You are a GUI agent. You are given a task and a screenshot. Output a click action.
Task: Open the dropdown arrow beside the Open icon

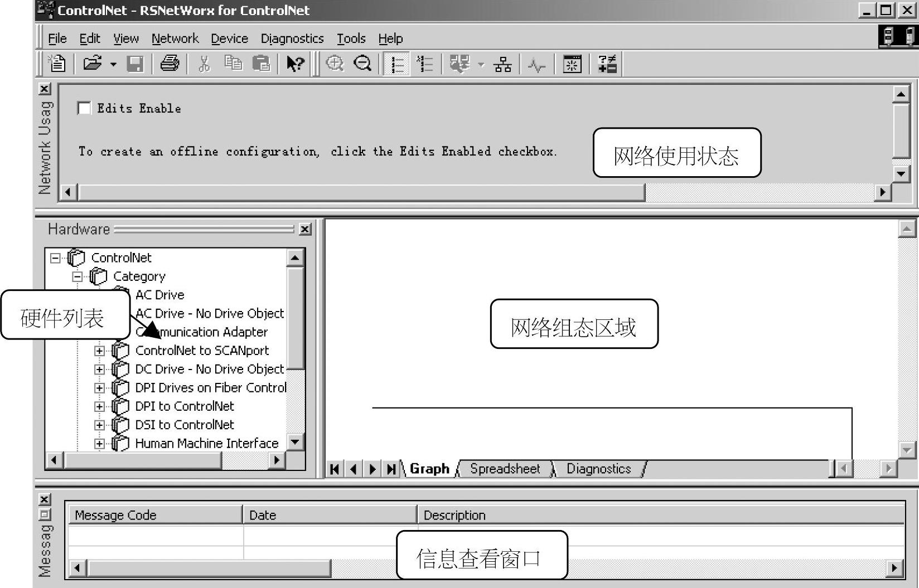tap(114, 64)
